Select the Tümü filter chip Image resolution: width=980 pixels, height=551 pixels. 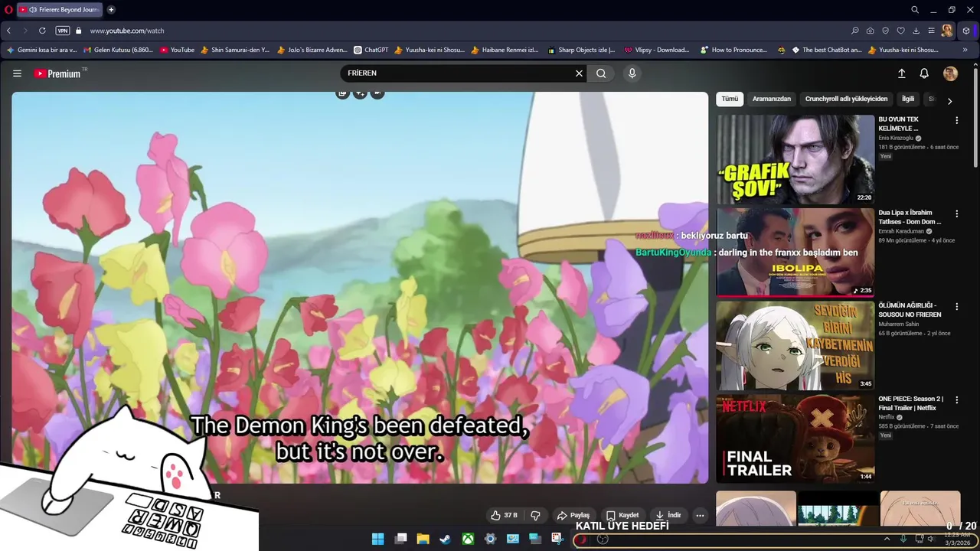click(730, 99)
